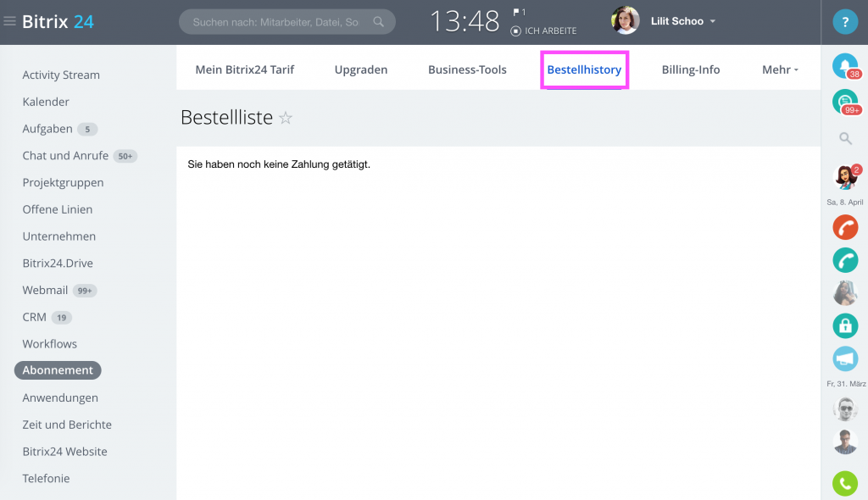Click the teal phone call icon
Image resolution: width=868 pixels, height=500 pixels.
[x=845, y=260]
